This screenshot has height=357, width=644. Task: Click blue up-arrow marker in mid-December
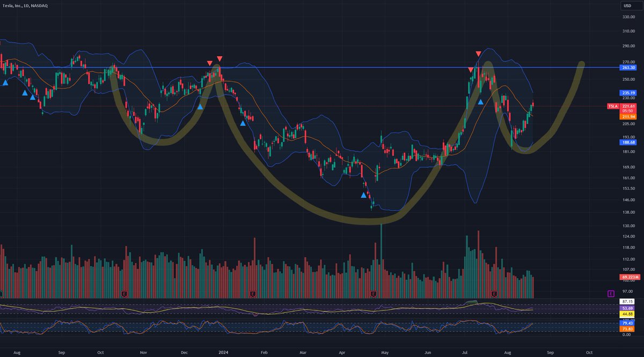click(200, 107)
